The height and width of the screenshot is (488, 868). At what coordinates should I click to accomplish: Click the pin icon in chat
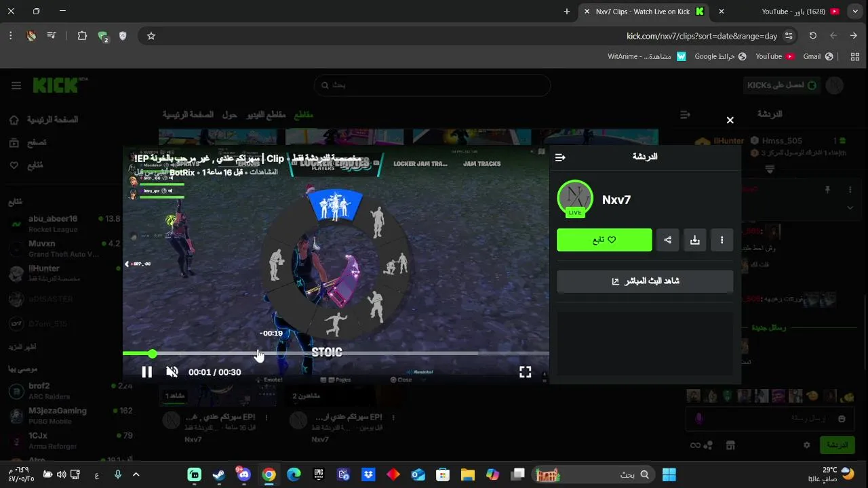click(827, 190)
